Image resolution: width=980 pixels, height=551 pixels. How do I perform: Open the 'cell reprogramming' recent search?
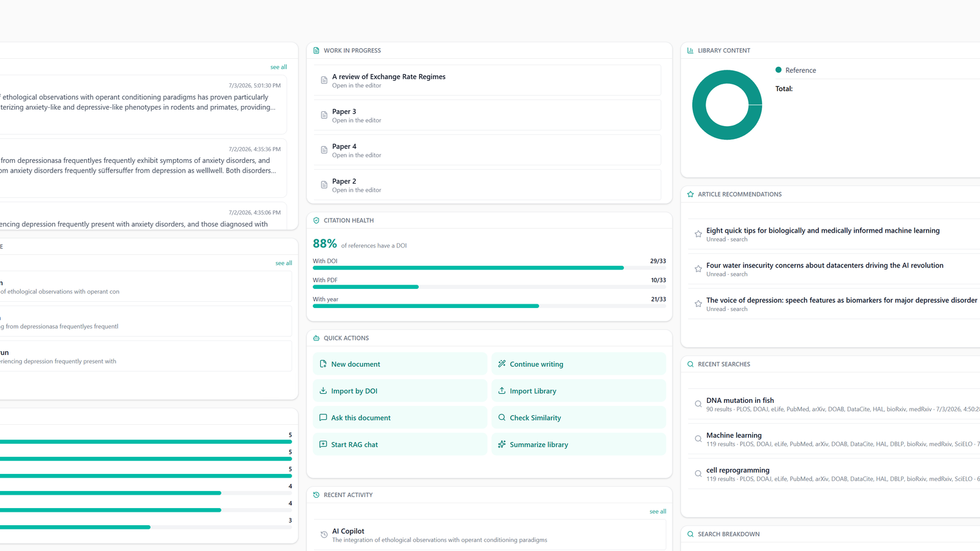point(834,474)
